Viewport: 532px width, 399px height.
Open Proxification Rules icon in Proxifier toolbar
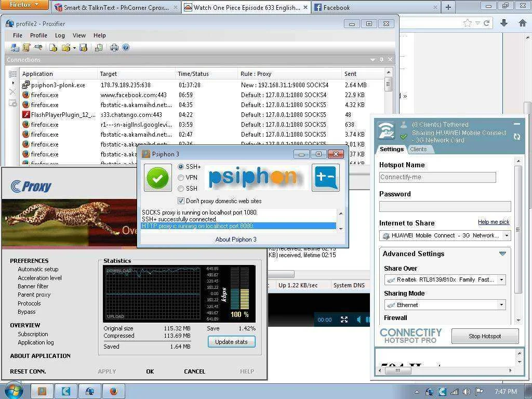point(26,48)
